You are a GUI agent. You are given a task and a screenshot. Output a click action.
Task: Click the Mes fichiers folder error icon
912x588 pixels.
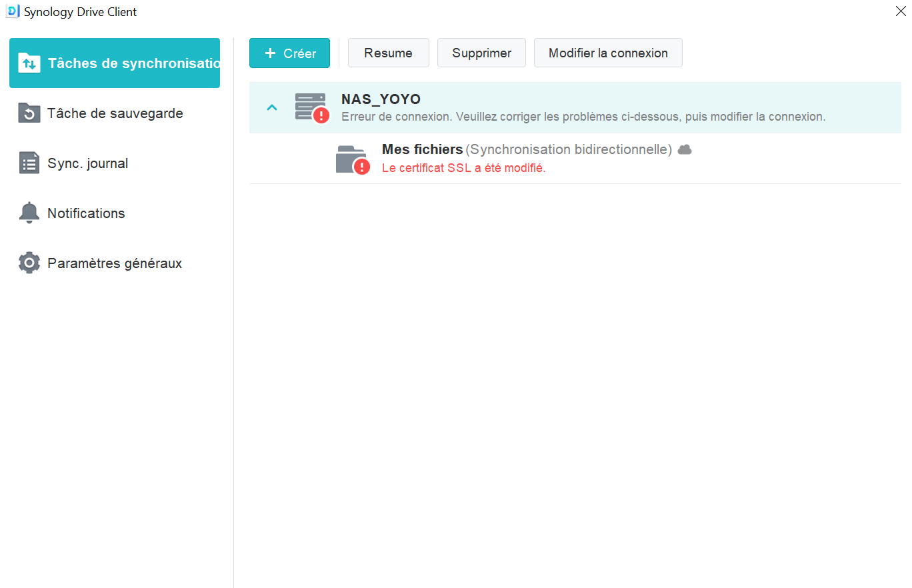click(x=353, y=159)
